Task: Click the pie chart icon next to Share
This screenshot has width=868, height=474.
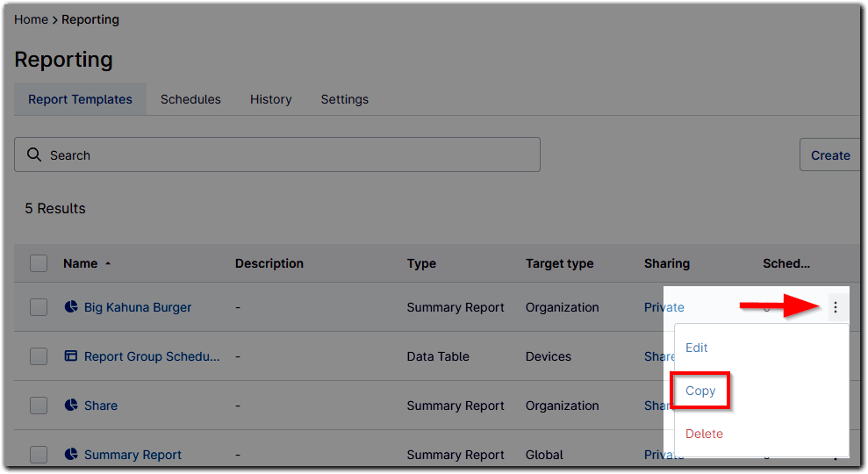Action: point(71,406)
